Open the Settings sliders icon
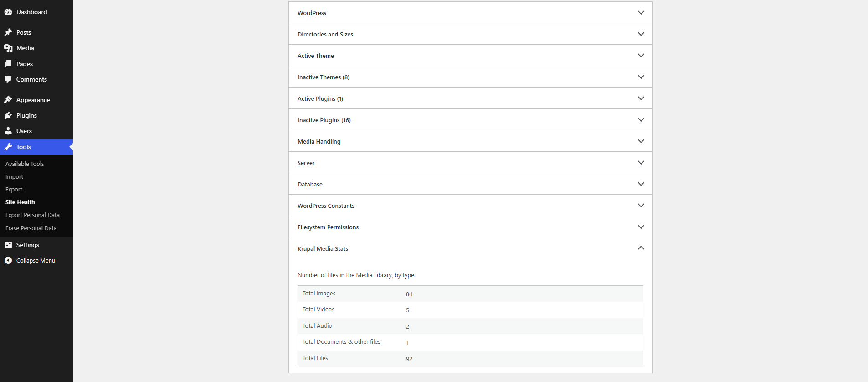The image size is (868, 382). (x=8, y=245)
